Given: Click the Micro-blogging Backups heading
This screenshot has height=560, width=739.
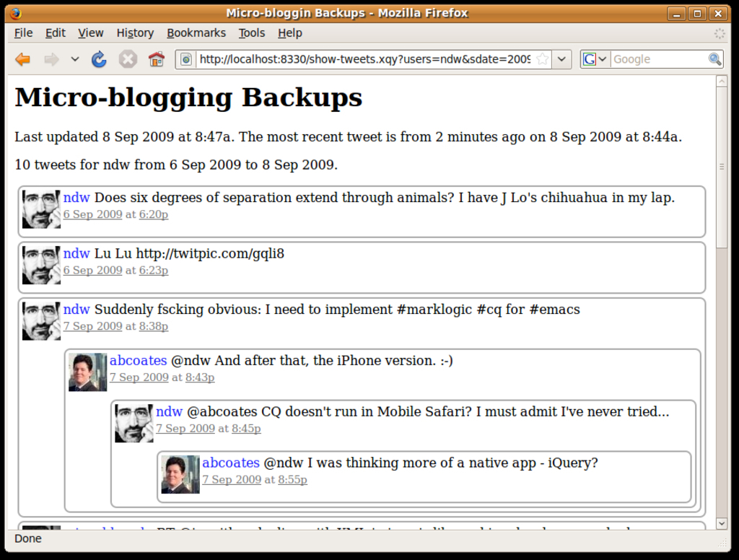Looking at the screenshot, I should point(188,97).
